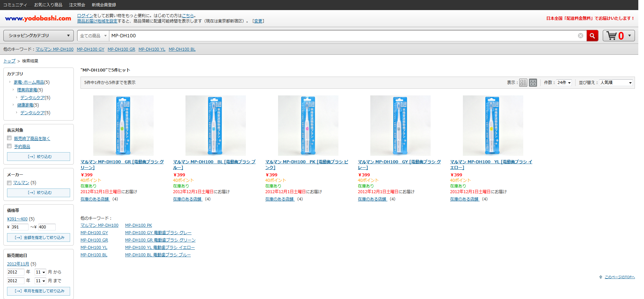Click the ¥391~400 price range link
Image resolution: width=644 pixels, height=299 pixels.
(17, 219)
